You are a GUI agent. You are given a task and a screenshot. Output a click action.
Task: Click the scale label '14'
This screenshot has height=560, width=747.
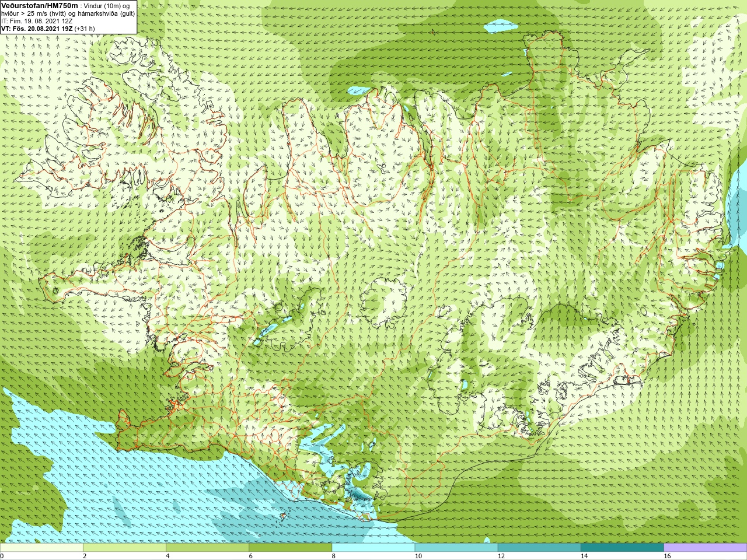point(584,556)
